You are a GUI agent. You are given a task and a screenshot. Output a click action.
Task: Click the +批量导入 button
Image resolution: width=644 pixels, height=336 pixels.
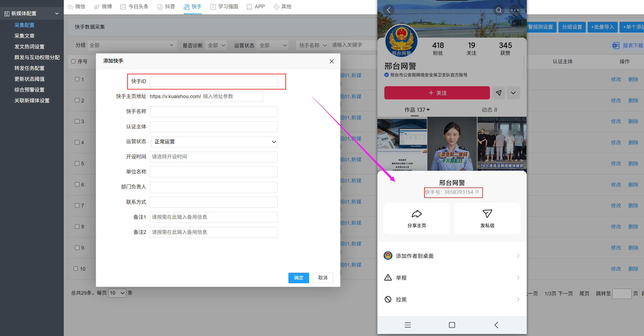(602, 27)
